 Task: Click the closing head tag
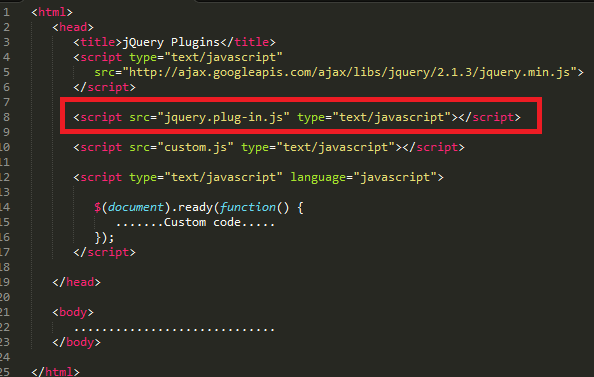[x=77, y=282]
